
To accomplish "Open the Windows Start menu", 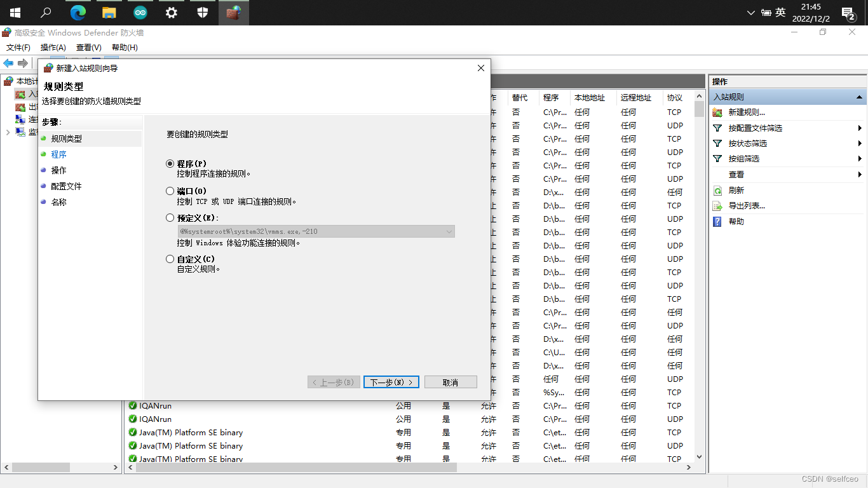I will 15,13.
